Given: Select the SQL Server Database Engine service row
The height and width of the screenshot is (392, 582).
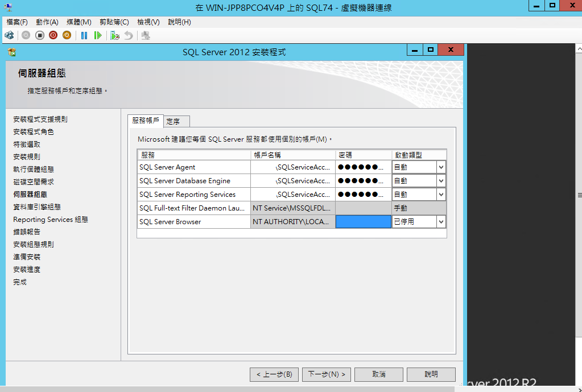Looking at the screenshot, I should pos(194,181).
